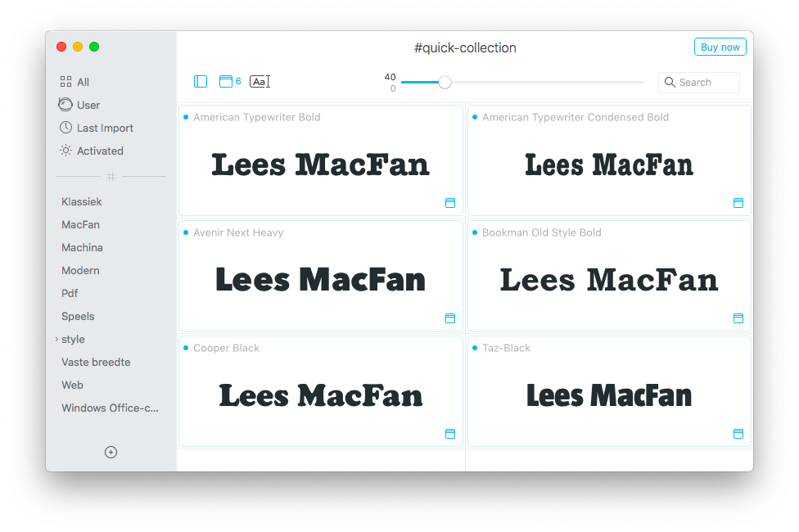Select the All fonts grid icon
799x532 pixels.
[65, 82]
